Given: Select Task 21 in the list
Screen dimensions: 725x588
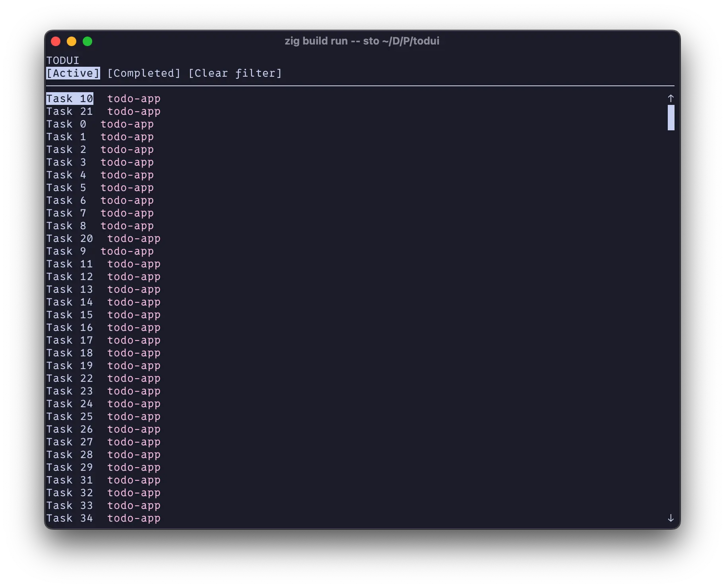Looking at the screenshot, I should pyautogui.click(x=70, y=111).
